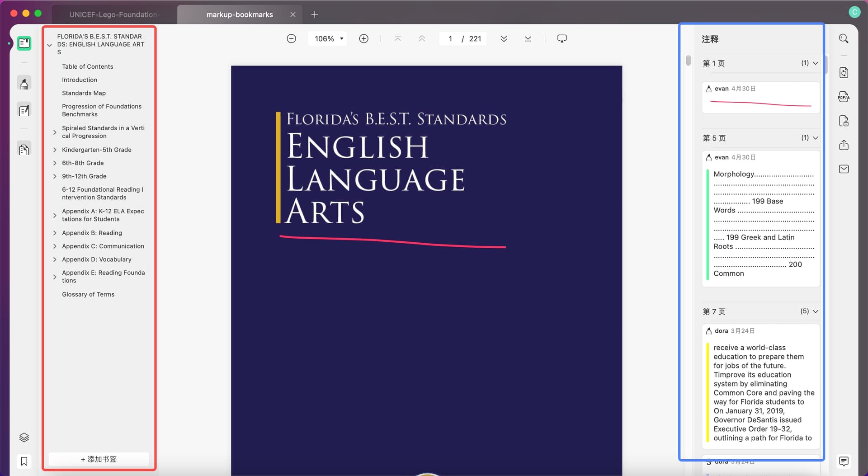Start presentation slideshow mode icon
Viewport: 868px width, 476px height.
(x=561, y=39)
